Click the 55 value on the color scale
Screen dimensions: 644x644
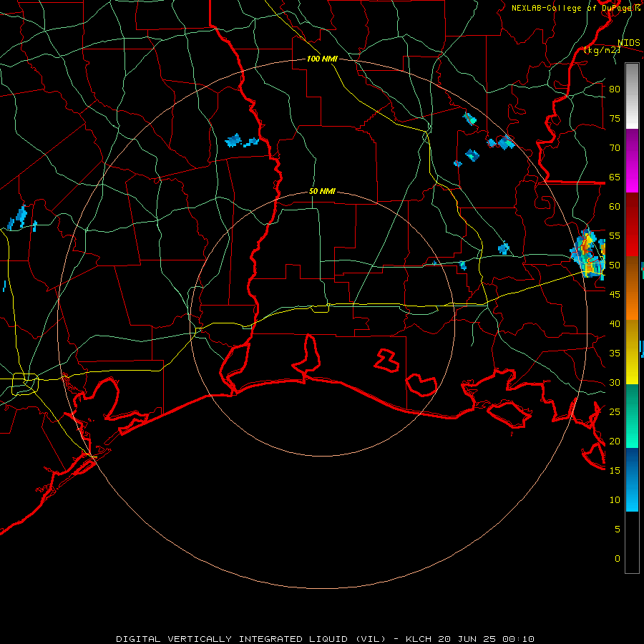click(615, 235)
